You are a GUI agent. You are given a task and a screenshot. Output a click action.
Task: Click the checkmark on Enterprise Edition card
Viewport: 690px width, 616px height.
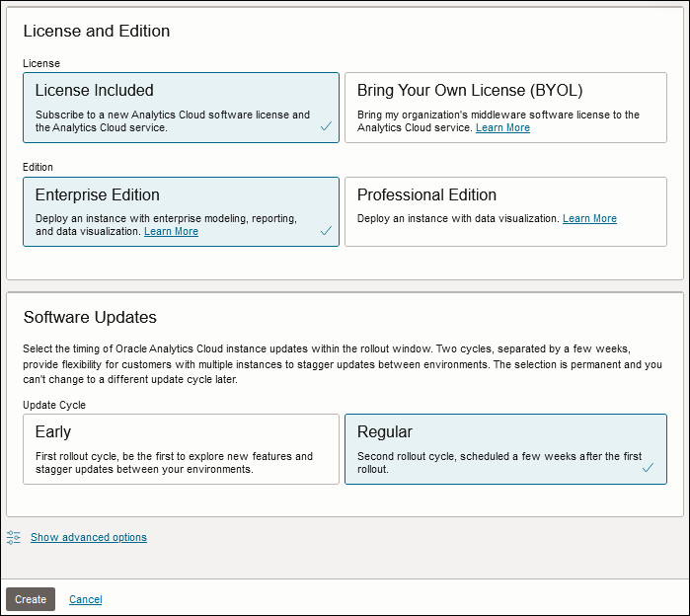point(326,230)
